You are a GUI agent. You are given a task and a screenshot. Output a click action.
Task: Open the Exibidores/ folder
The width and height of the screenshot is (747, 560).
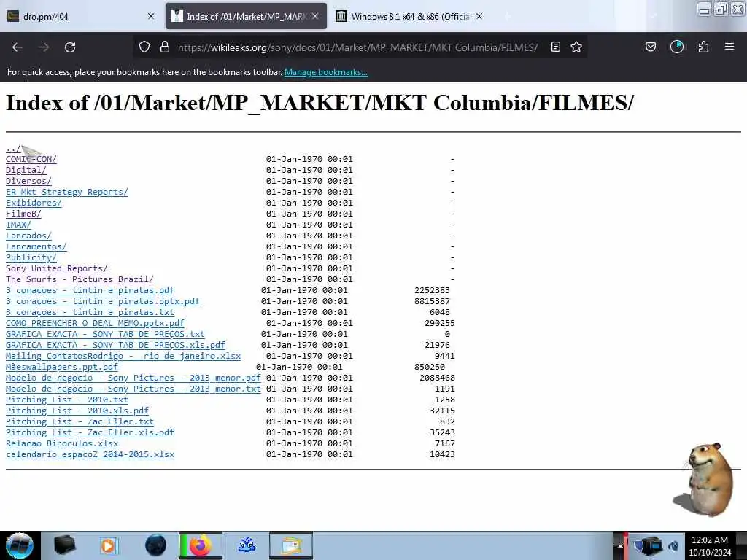(34, 203)
